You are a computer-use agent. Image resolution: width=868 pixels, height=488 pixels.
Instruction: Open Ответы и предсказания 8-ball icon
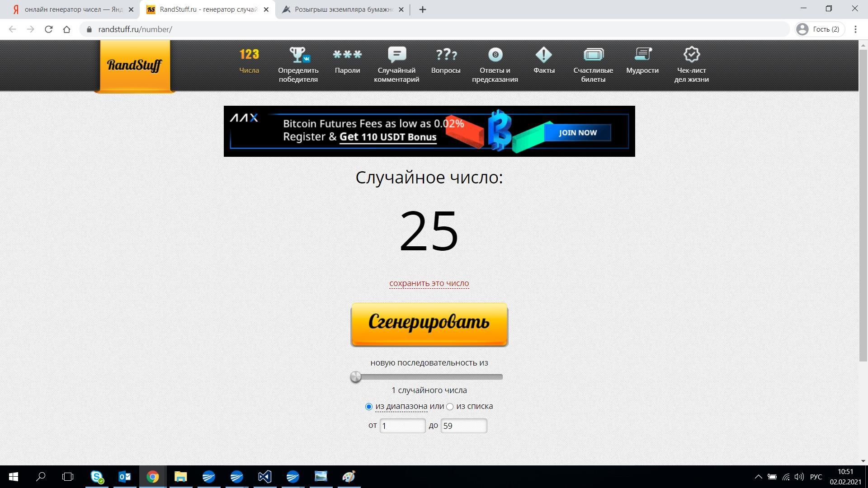(x=495, y=55)
